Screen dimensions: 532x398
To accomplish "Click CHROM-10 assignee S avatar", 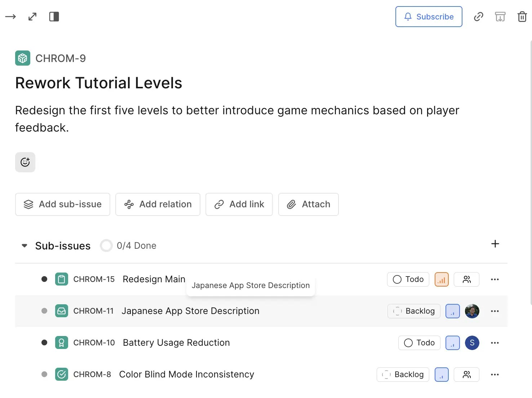I will pyautogui.click(x=472, y=343).
